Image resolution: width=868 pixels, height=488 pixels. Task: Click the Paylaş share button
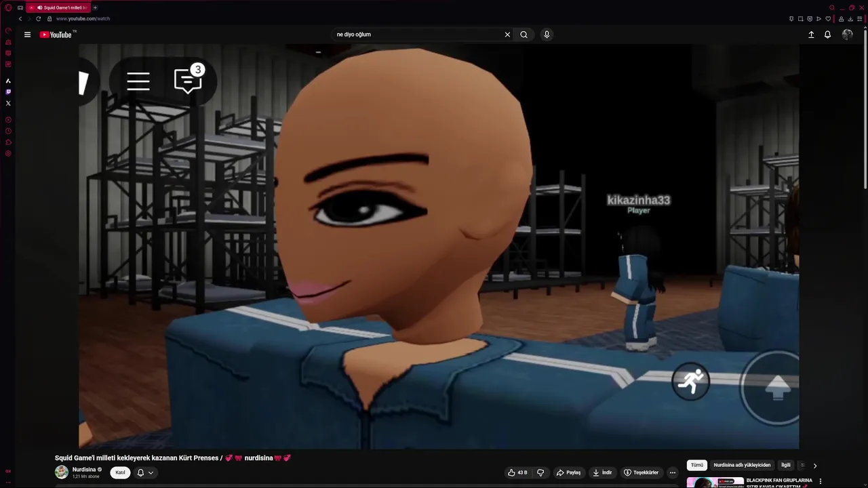[568, 472]
